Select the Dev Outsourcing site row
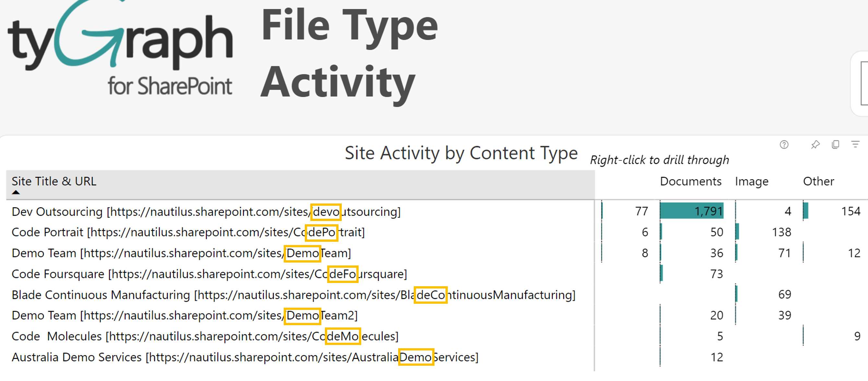Screen dimensions: 868x381 coord(206,212)
